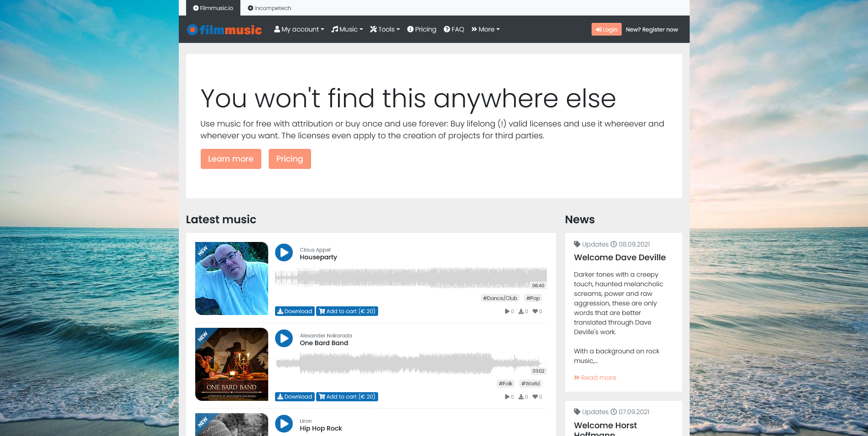Click the Learn more button
This screenshot has width=868, height=436.
(231, 159)
